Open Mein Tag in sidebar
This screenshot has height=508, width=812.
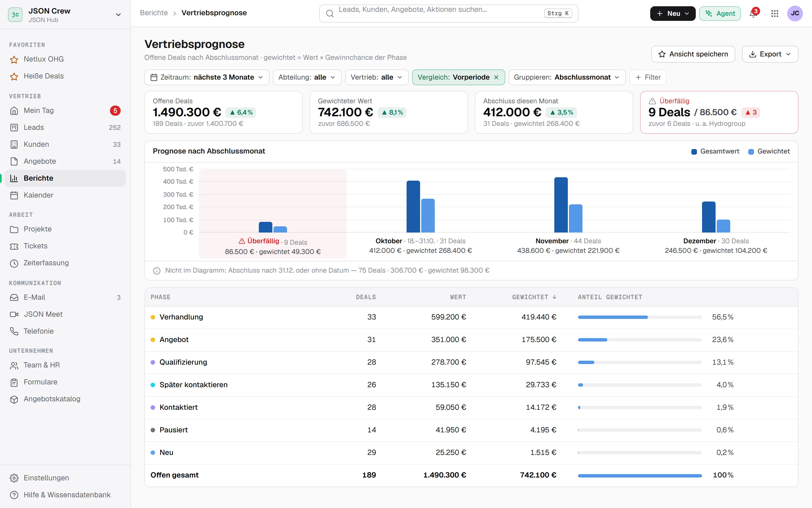(65, 111)
